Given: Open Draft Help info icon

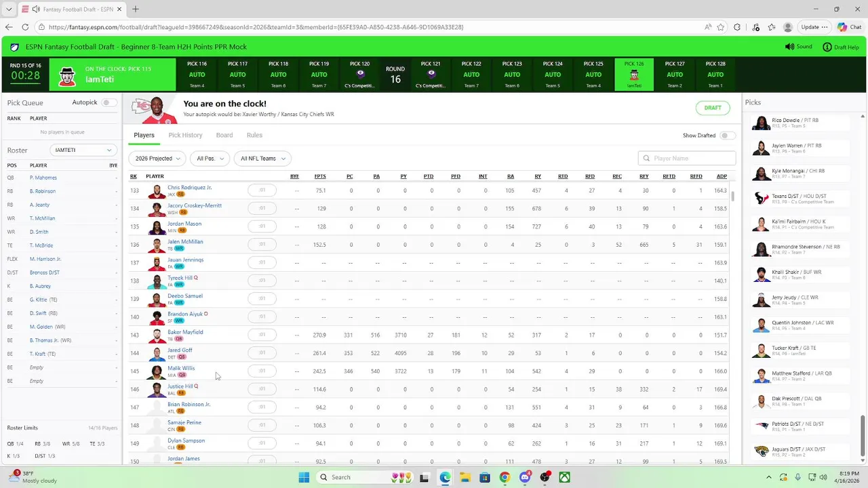Looking at the screenshot, I should pyautogui.click(x=827, y=47).
